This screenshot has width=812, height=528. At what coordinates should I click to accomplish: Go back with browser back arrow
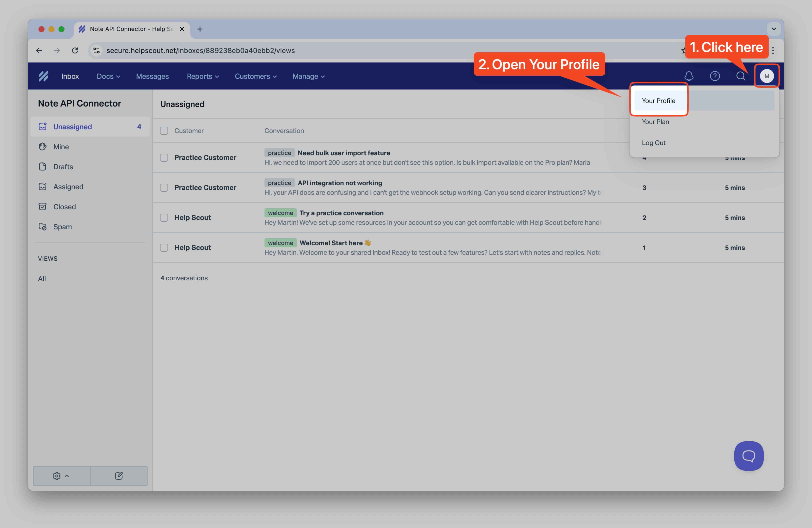point(39,50)
